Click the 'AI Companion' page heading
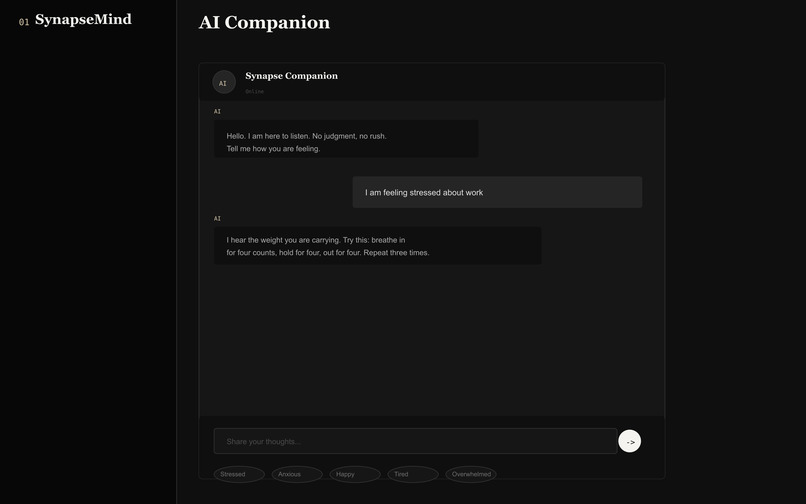This screenshot has height=504, width=806. tap(264, 23)
